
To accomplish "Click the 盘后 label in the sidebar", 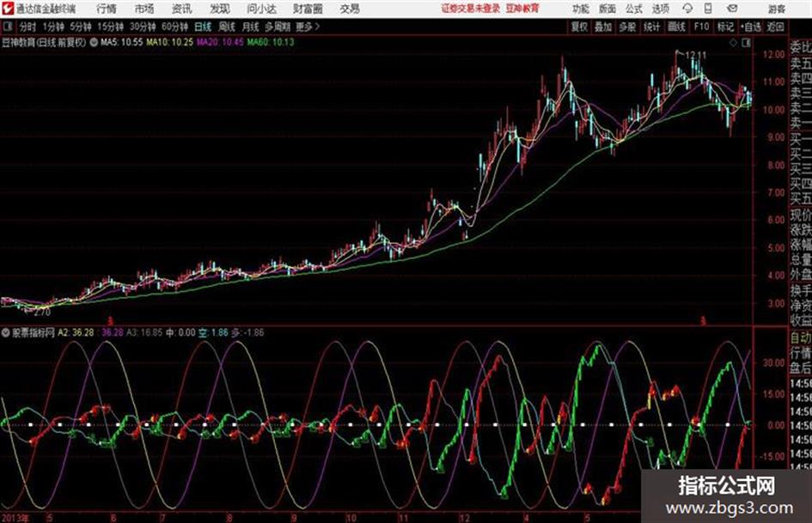I will (x=801, y=368).
